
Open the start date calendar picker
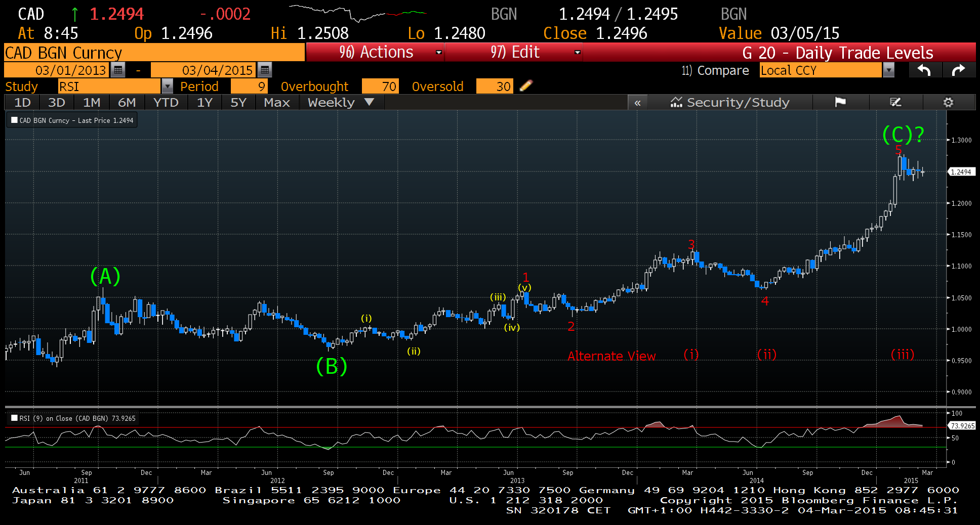pyautogui.click(x=118, y=70)
